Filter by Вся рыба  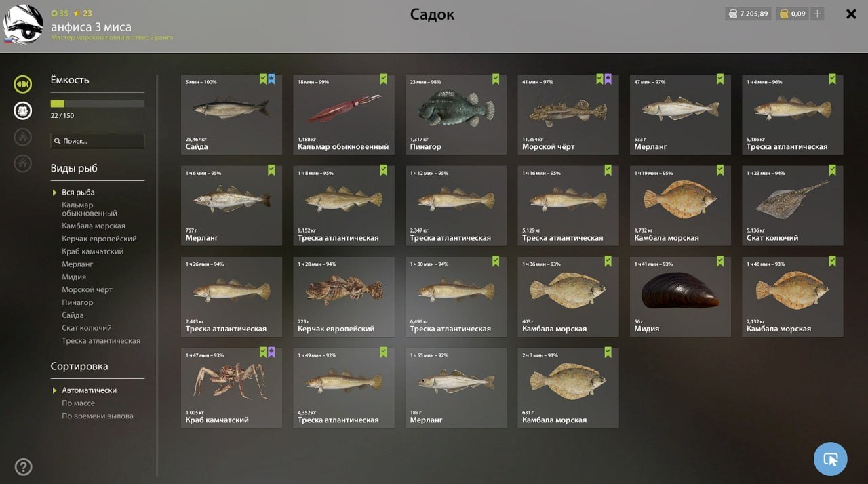78,193
